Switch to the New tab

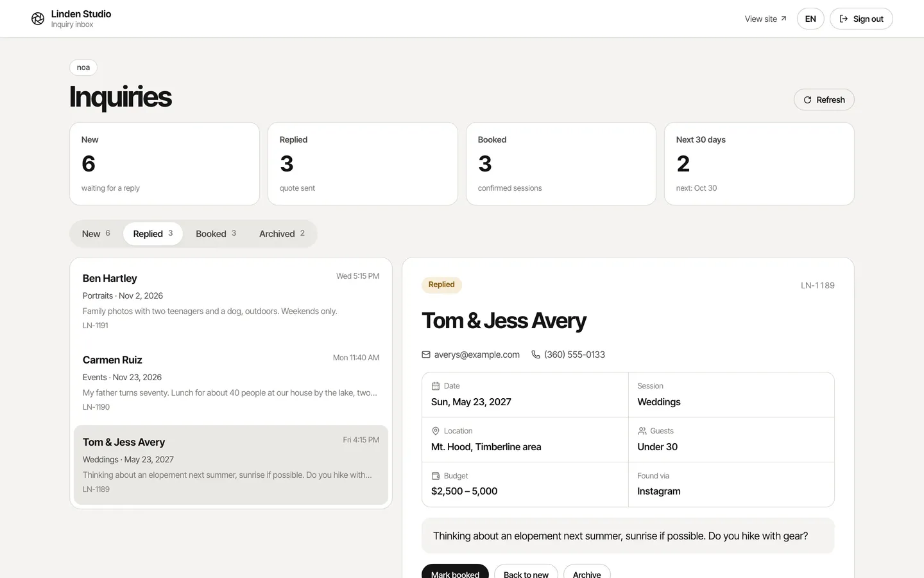96,234
